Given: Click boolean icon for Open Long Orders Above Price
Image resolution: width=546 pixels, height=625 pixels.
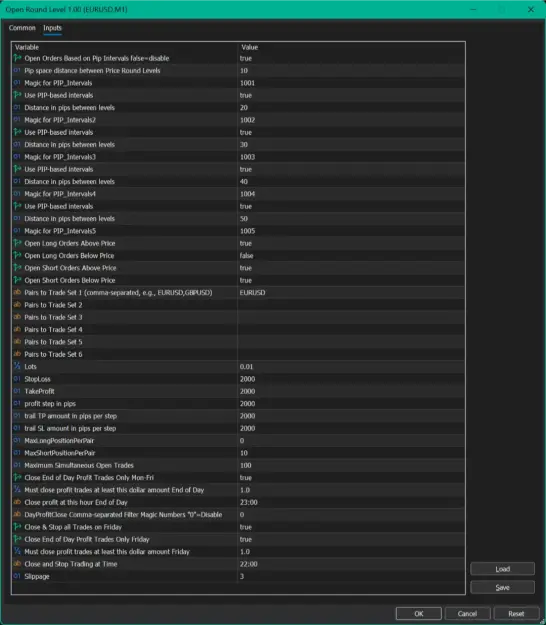Looking at the screenshot, I should pos(17,243).
